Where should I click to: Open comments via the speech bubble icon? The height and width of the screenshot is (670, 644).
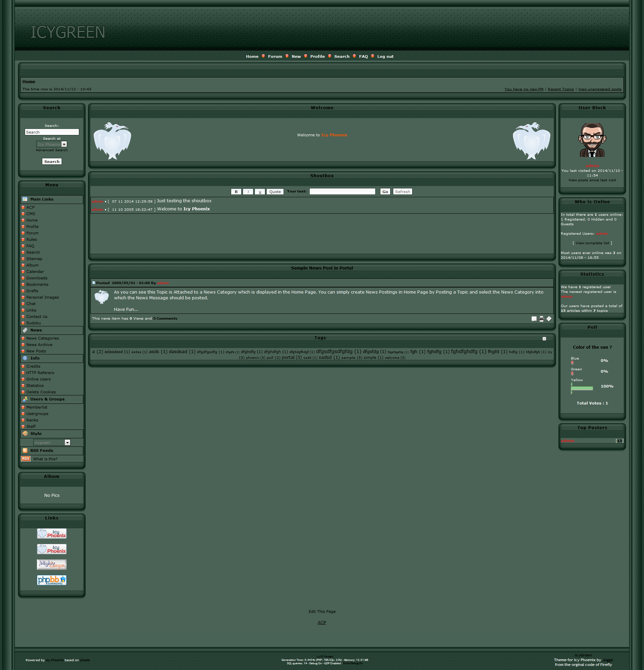point(534,319)
